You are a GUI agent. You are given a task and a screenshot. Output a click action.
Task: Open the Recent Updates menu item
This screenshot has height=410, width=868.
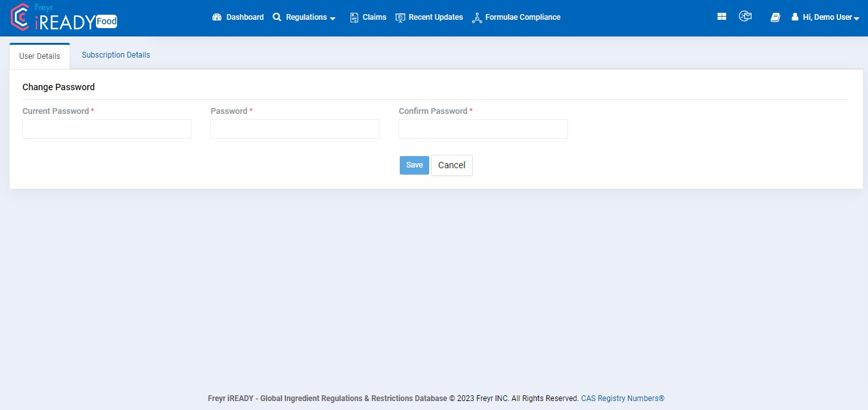(435, 17)
